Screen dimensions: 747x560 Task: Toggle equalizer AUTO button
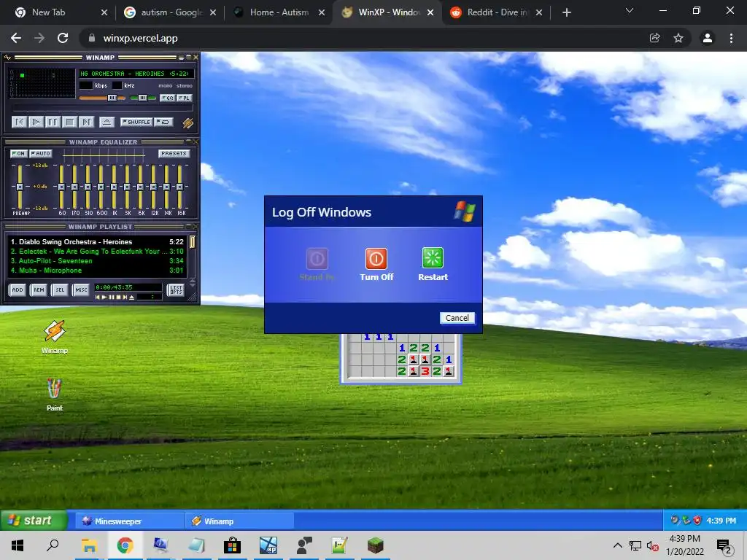coord(41,154)
